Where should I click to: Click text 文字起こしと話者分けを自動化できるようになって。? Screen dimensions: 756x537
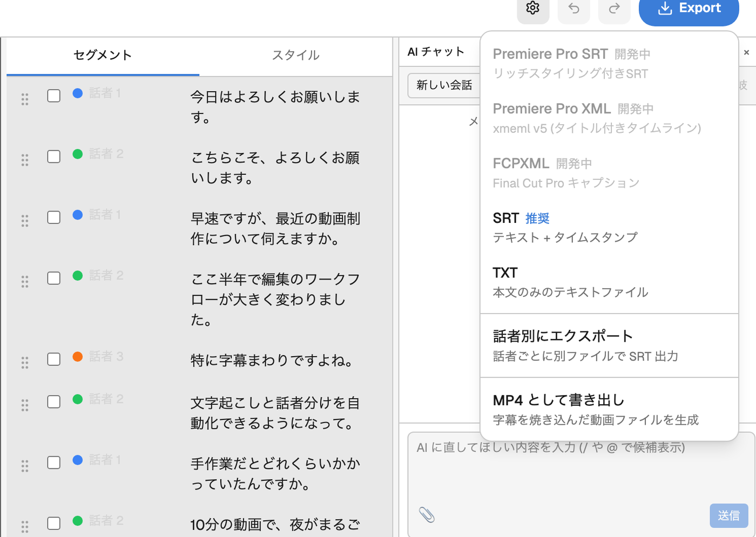pyautogui.click(x=275, y=413)
